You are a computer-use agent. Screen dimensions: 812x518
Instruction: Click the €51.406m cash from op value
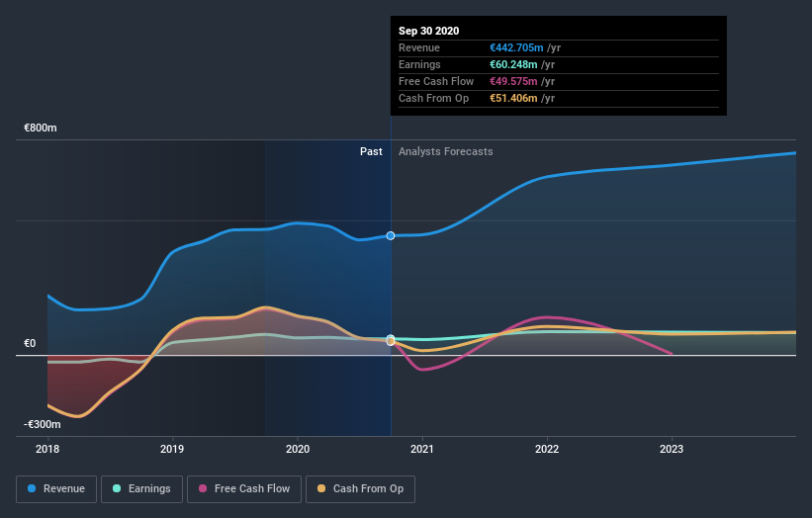513,98
